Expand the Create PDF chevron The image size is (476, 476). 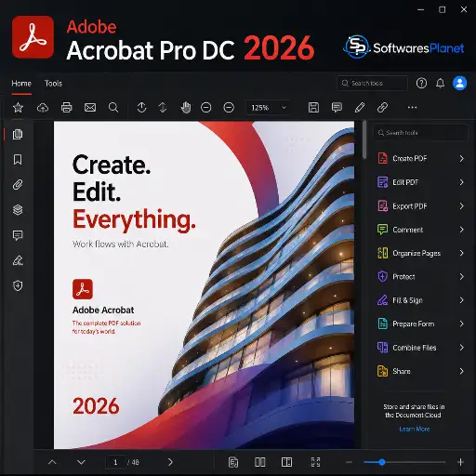point(461,158)
